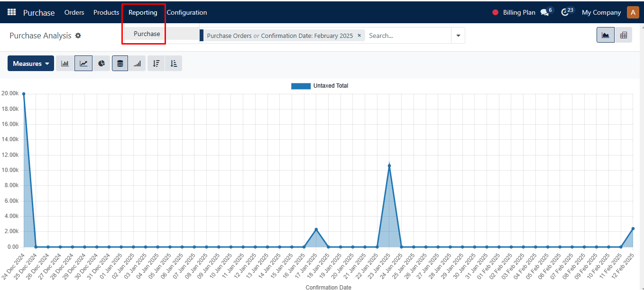
Task: Open the user avatar menu
Action: [633, 12]
